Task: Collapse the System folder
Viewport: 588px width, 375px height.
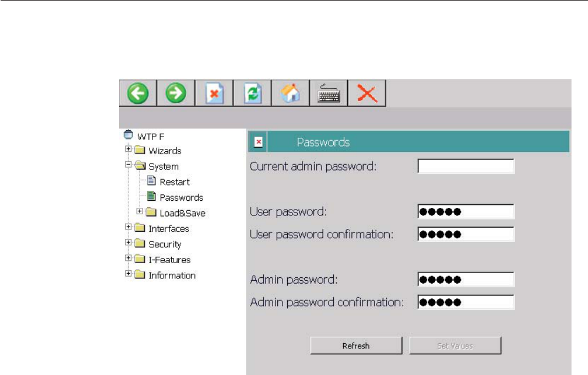Action: click(128, 164)
